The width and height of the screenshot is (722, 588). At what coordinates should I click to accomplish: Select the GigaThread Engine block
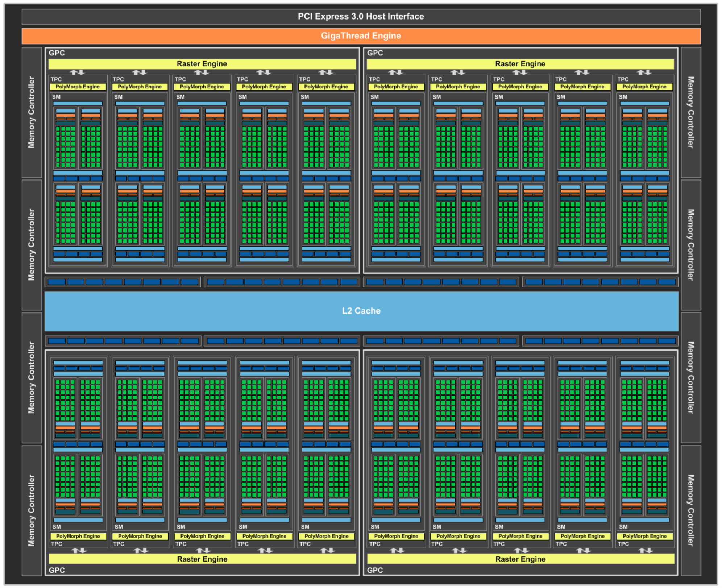(x=361, y=36)
